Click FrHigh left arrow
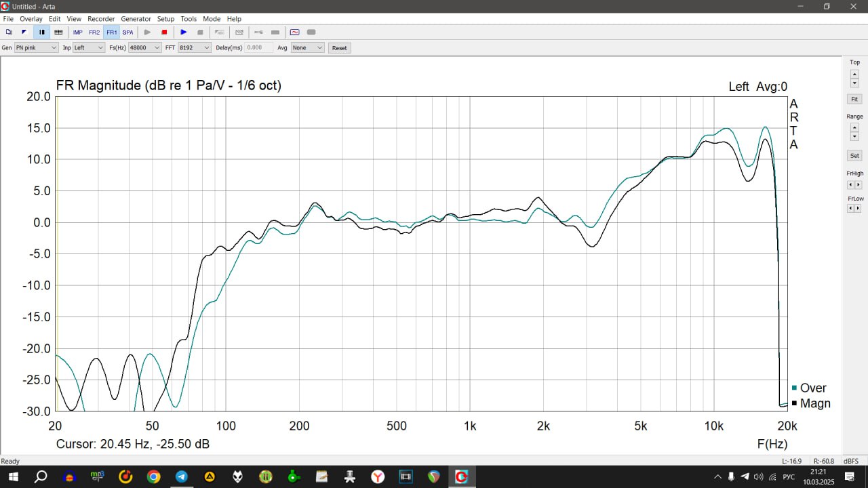 pos(850,184)
